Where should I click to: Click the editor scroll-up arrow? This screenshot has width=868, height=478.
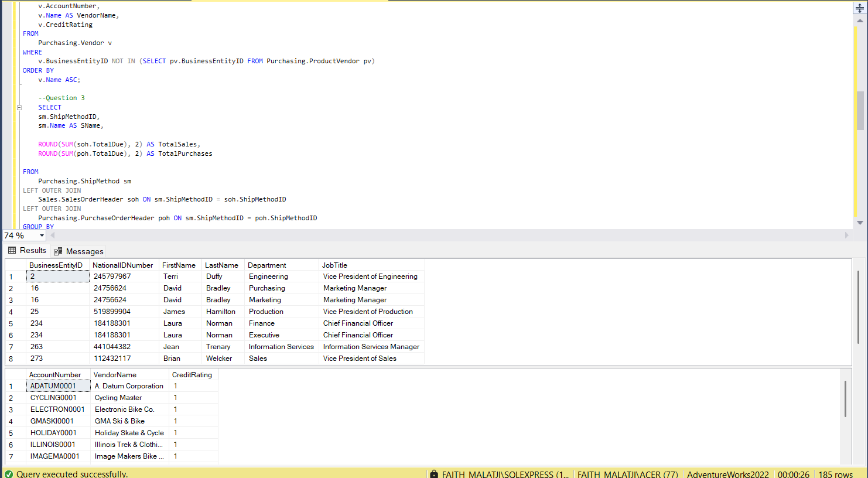coord(860,21)
